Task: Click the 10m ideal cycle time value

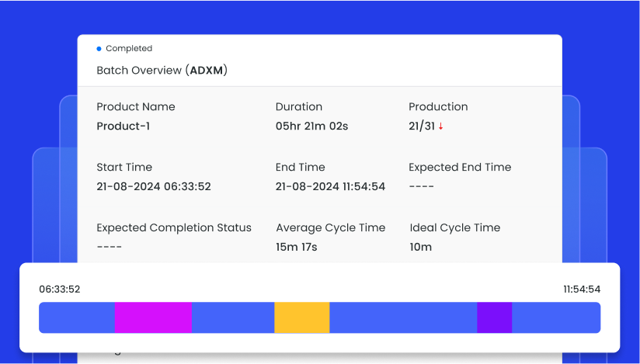Action: tap(421, 247)
